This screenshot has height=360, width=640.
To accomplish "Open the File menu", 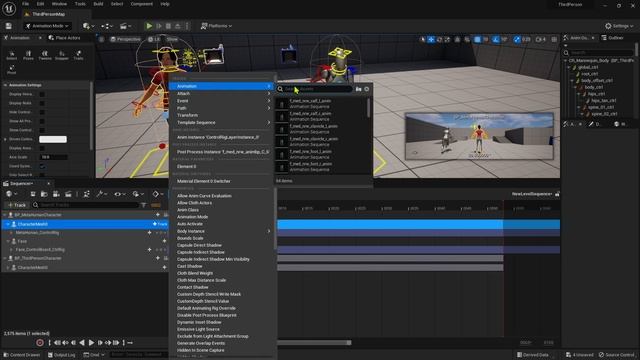I will pos(25,4).
